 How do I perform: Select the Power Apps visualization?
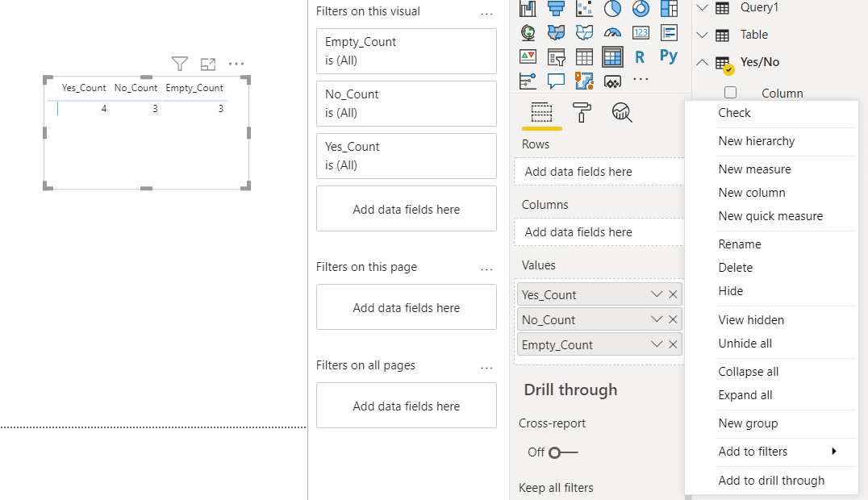pos(612,82)
